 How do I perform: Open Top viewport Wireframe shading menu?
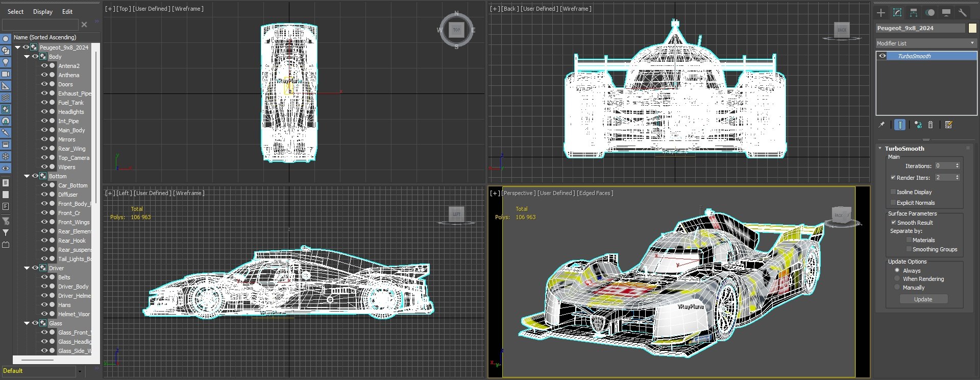(x=188, y=9)
